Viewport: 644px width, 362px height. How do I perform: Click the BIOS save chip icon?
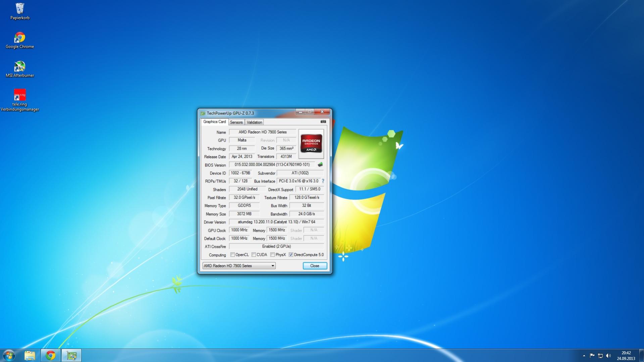point(320,165)
